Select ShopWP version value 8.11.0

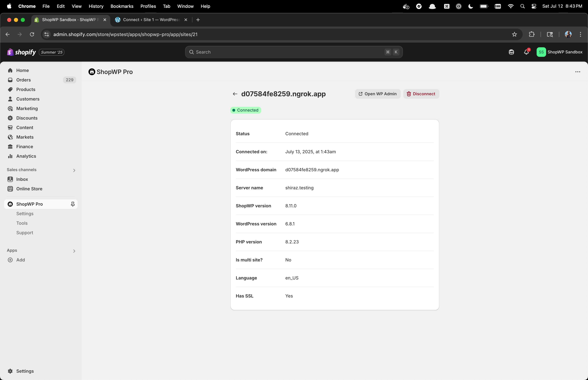(291, 206)
